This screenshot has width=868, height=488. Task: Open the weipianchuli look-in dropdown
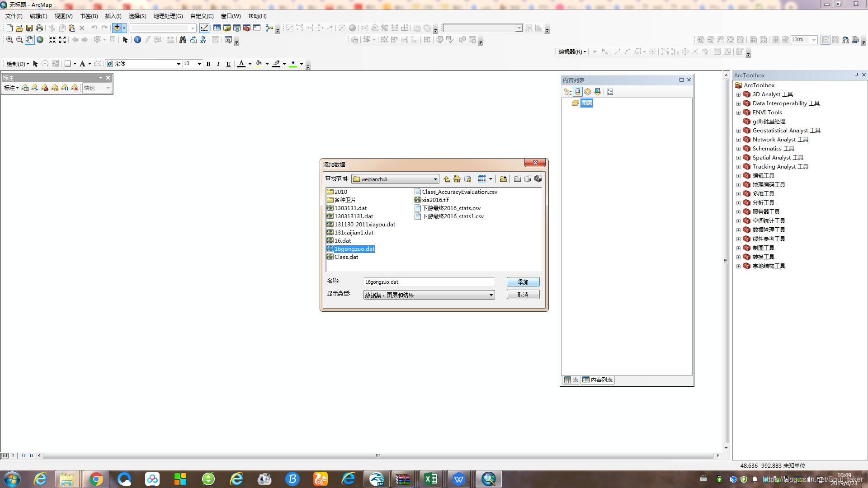(435, 179)
